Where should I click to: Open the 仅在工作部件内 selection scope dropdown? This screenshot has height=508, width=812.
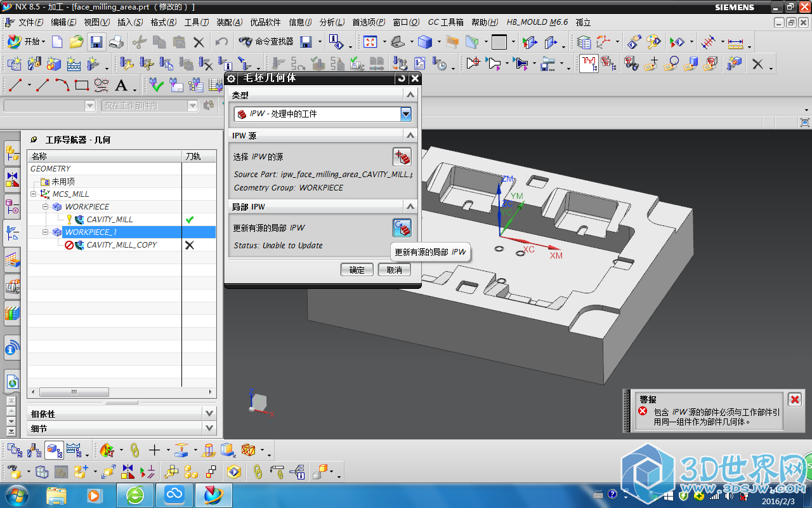[193, 106]
